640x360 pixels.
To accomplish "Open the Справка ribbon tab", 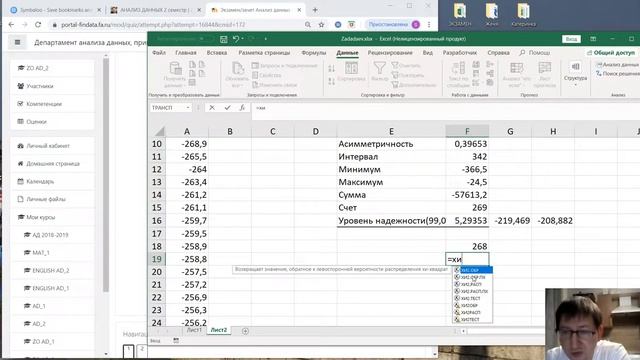I will [498, 53].
